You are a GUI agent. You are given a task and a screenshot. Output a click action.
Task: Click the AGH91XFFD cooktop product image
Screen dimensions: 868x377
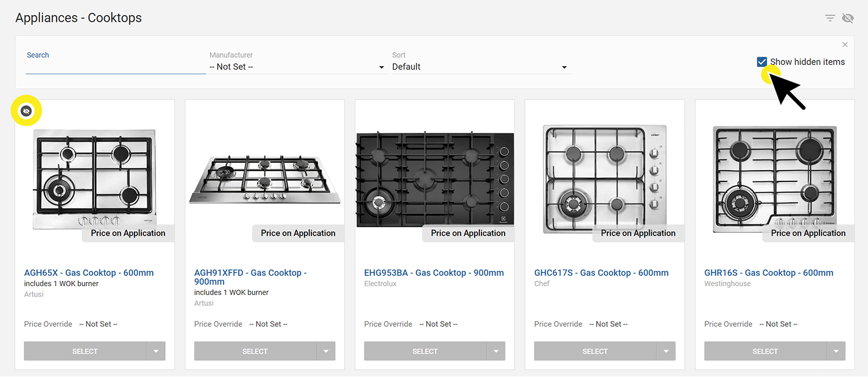tap(264, 180)
